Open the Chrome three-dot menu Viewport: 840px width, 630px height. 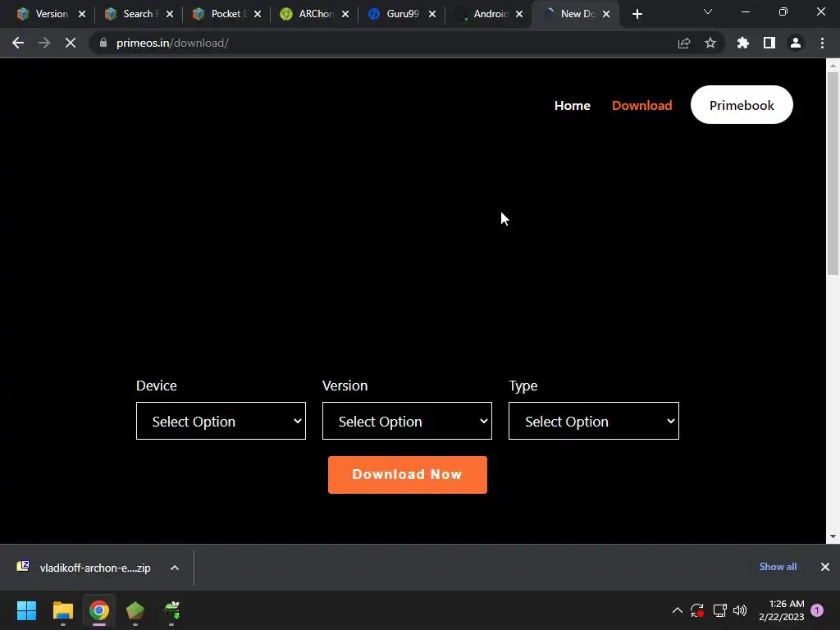[x=822, y=43]
